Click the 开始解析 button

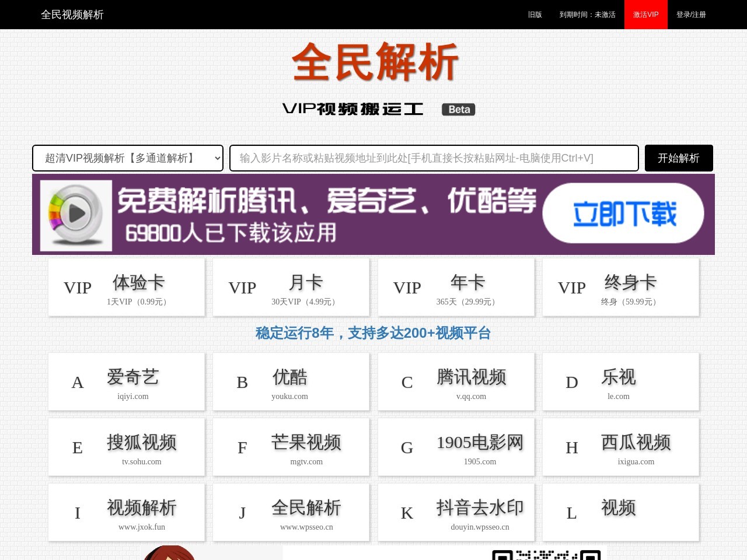[679, 158]
